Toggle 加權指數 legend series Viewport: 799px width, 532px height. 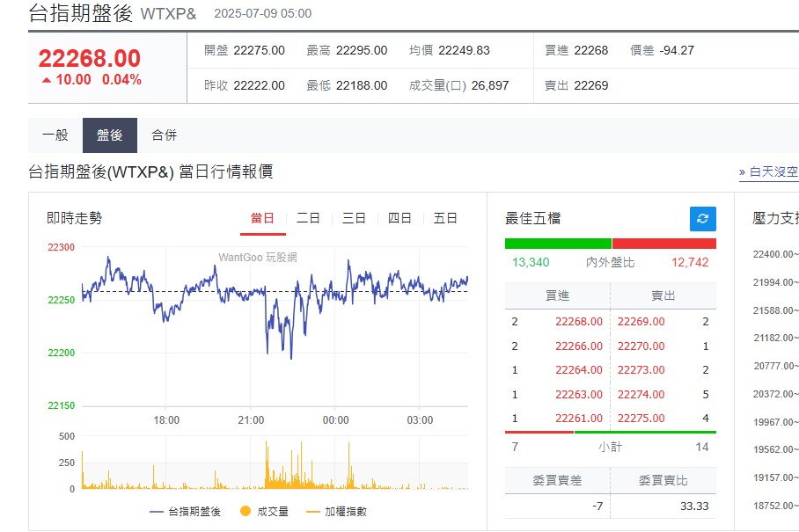tap(336, 512)
